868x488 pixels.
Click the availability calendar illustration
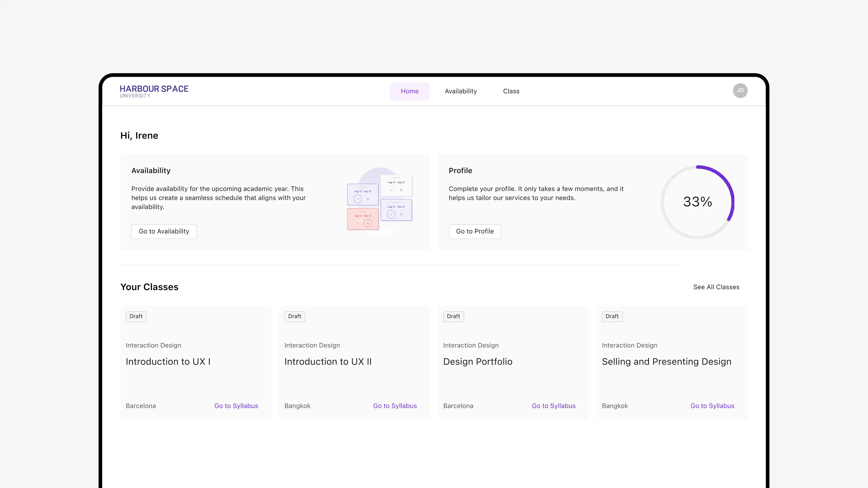coord(380,202)
